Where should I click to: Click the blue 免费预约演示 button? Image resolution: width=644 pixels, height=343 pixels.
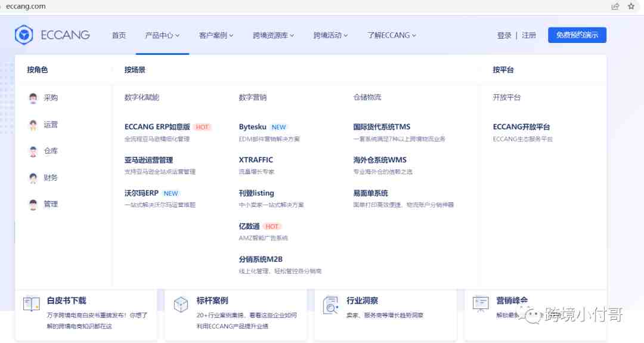577,35
